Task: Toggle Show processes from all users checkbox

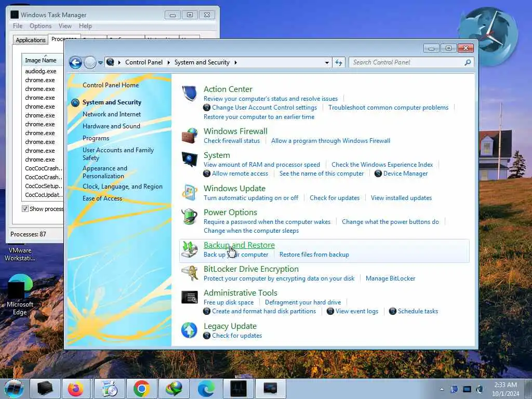Action: (25, 209)
